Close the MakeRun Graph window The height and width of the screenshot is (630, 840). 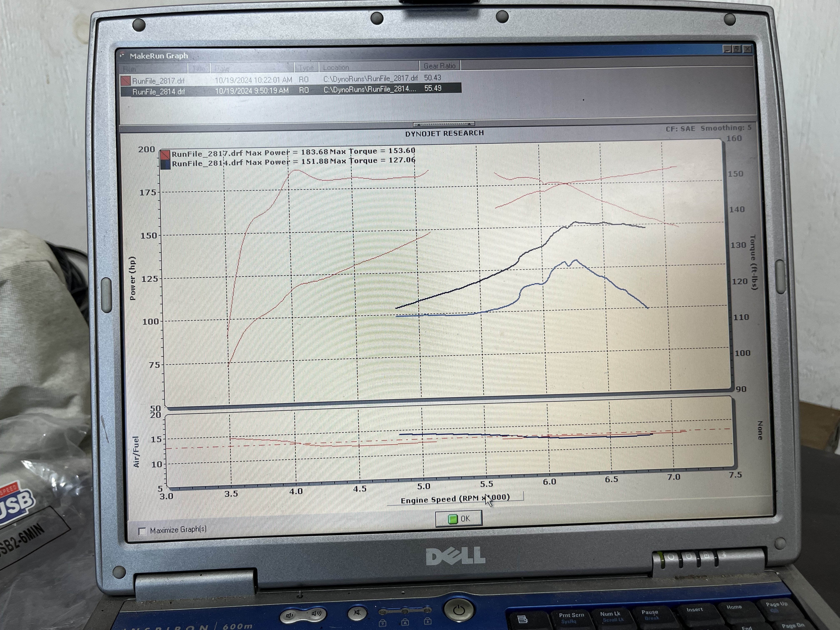[x=747, y=49]
